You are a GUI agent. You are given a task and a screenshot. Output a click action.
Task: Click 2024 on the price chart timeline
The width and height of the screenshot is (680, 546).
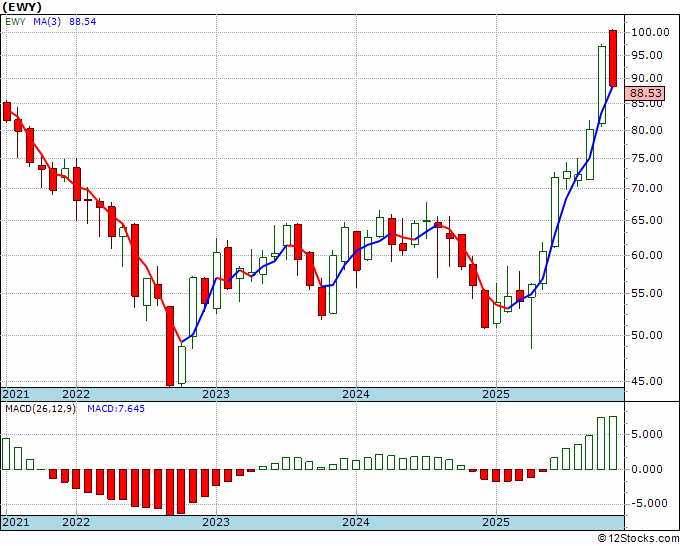tap(356, 395)
